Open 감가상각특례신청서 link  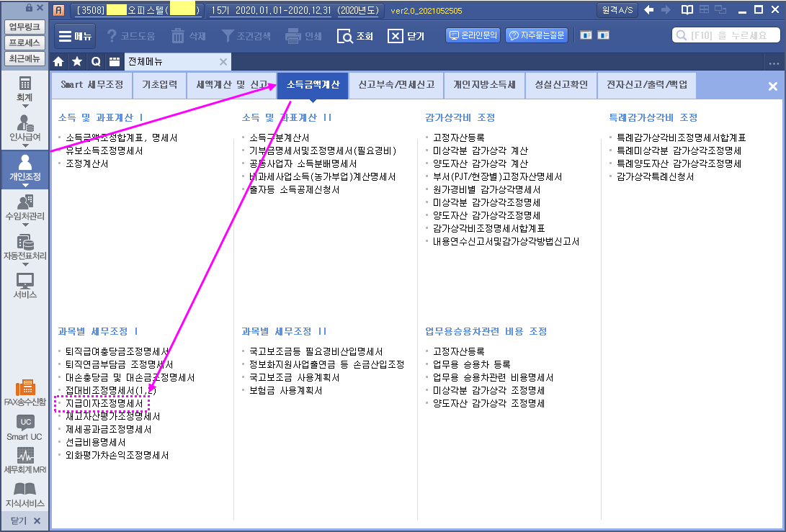coord(655,177)
